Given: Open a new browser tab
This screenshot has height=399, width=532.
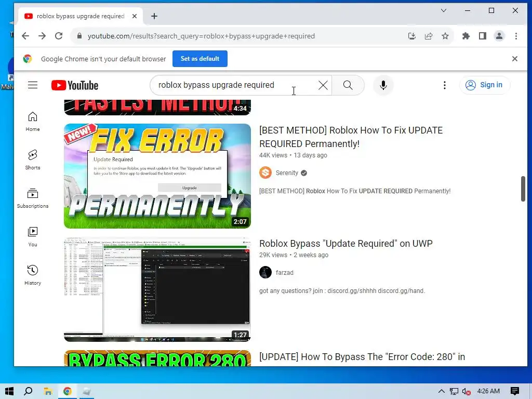Looking at the screenshot, I should tap(154, 16).
